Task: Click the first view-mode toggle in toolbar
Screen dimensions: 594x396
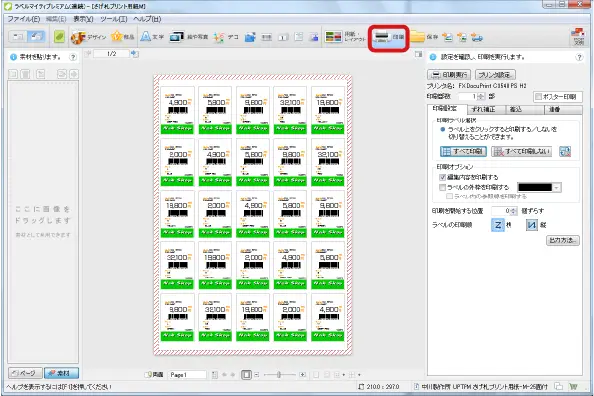Action: 18,37
